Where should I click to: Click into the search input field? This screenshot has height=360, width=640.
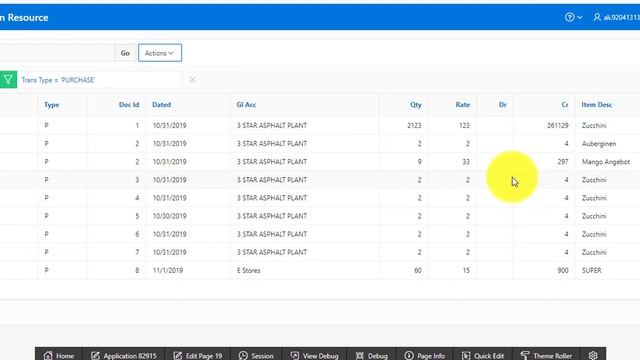pos(57,53)
